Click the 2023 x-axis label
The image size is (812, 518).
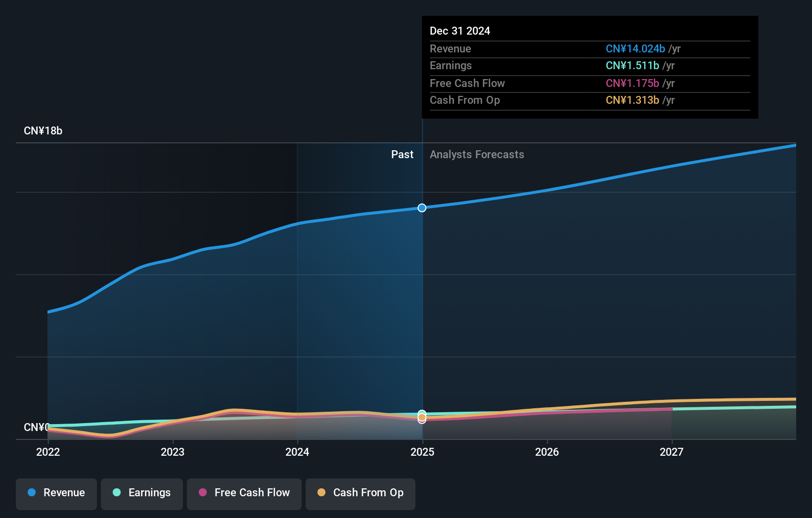[173, 452]
